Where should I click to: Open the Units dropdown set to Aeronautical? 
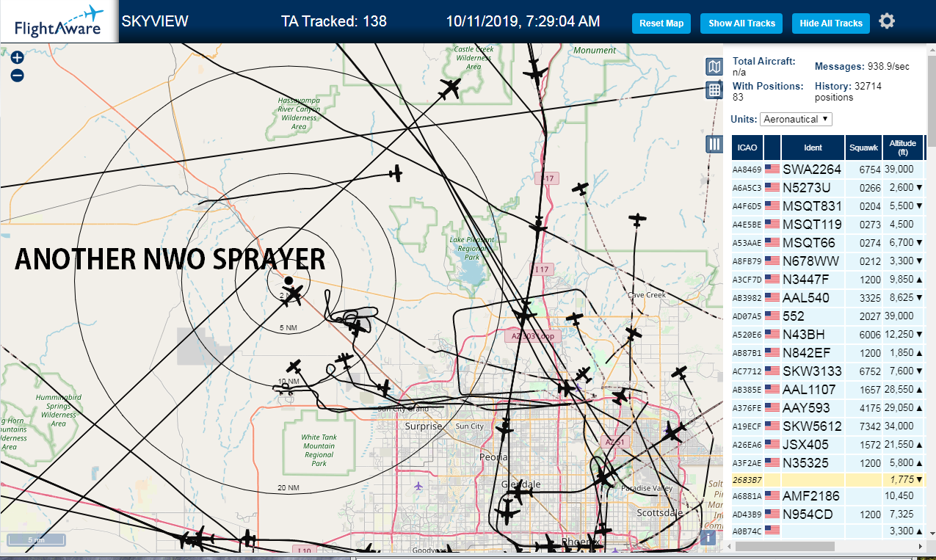(797, 119)
